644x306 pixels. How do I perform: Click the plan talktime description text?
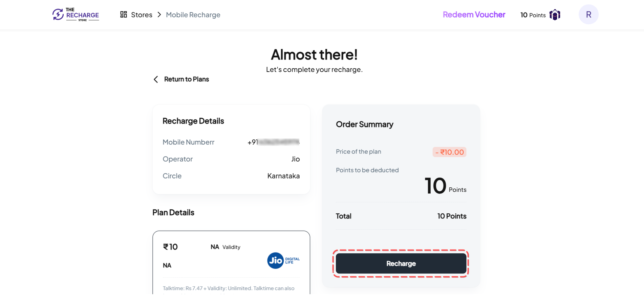point(229,288)
